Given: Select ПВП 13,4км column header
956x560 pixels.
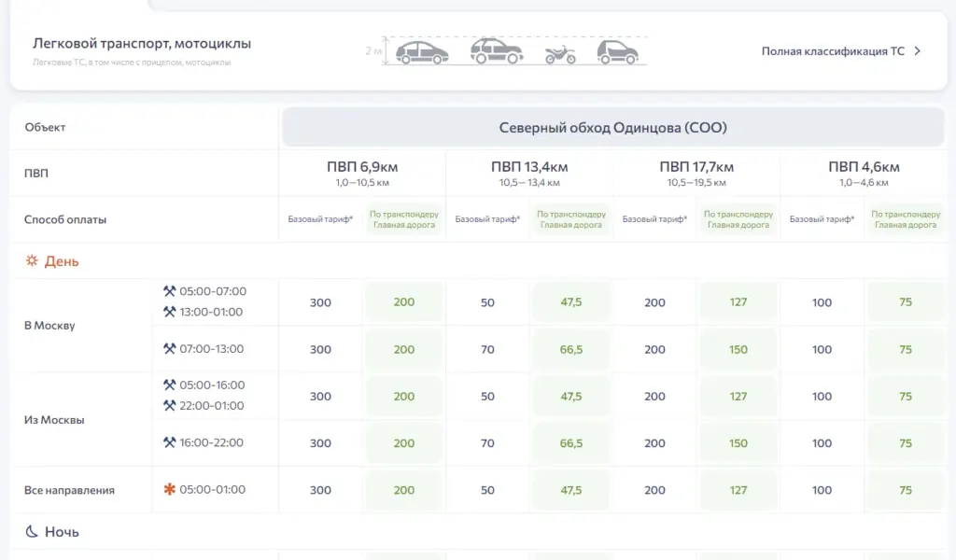Looking at the screenshot, I should pyautogui.click(x=529, y=173).
